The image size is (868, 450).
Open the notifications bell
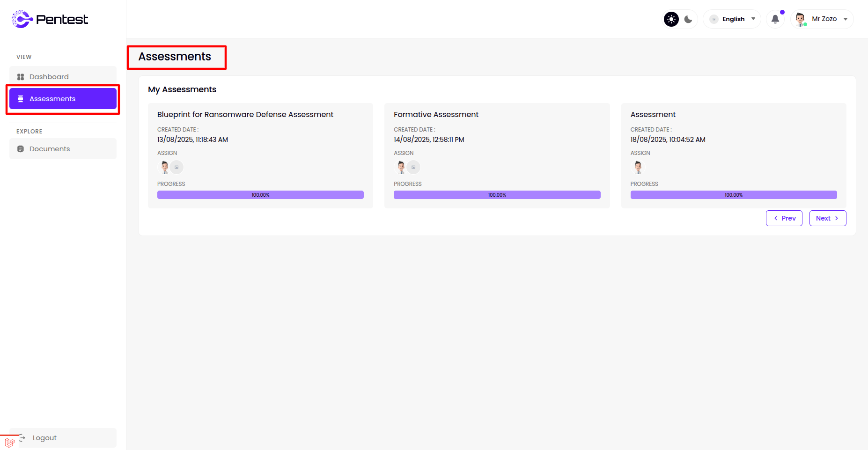click(x=775, y=19)
